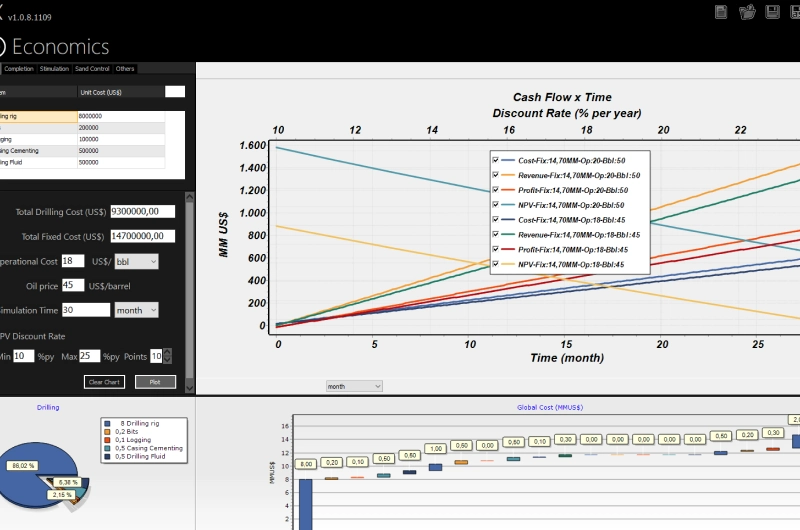Click the save floppy disk icon
Viewport: 800px width, 530px height.
pyautogui.click(x=773, y=12)
